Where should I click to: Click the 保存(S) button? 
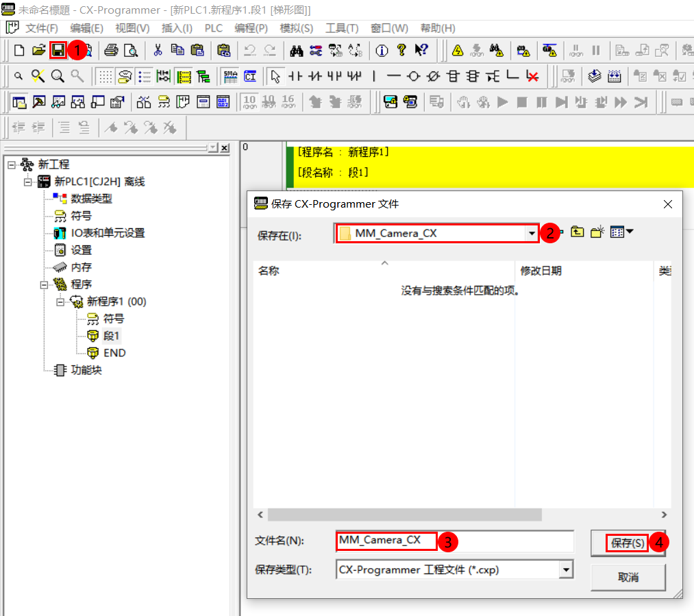625,542
